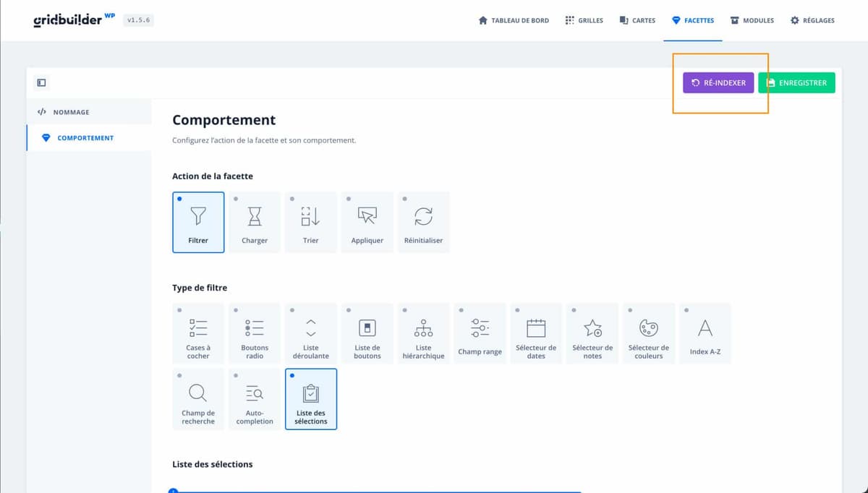This screenshot has width=868, height=493.
Task: Choose the Charger hourglass action
Action: 255,222
